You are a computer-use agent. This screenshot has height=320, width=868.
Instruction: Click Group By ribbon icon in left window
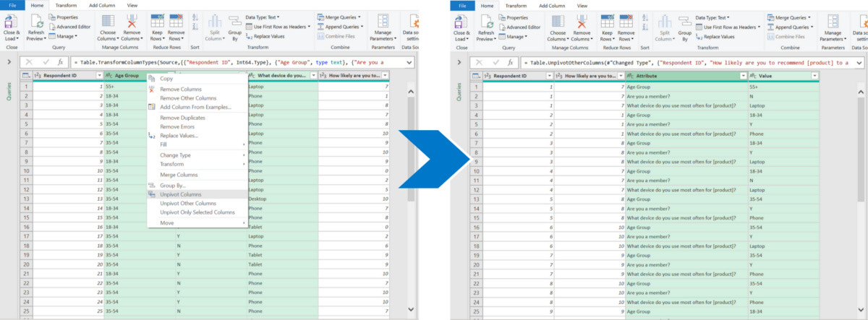(x=235, y=21)
